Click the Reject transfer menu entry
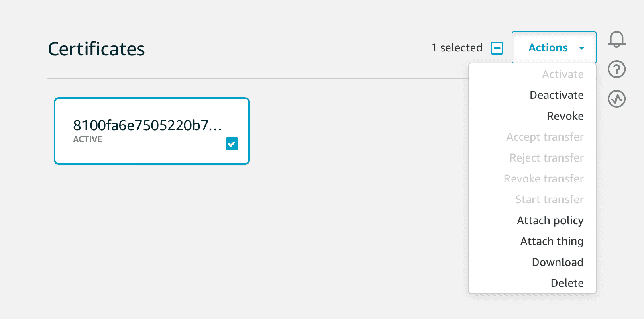The height and width of the screenshot is (319, 644). click(546, 158)
